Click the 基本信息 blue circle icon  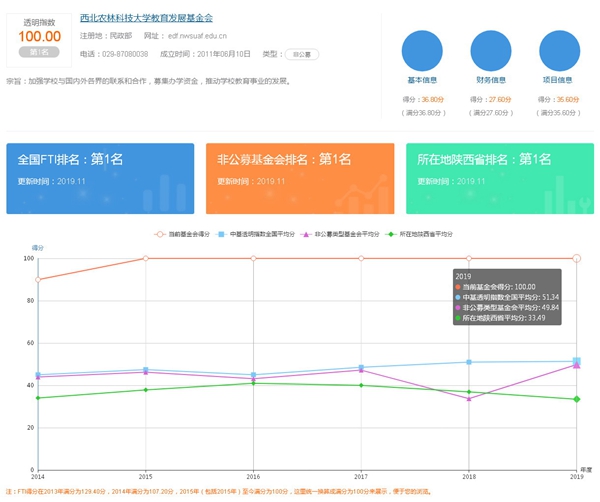[x=422, y=52]
